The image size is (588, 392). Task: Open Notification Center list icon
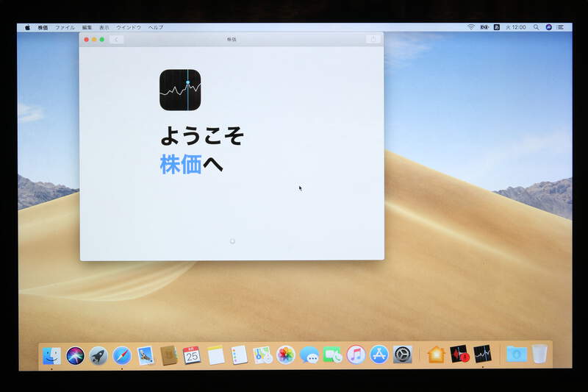pos(560,27)
